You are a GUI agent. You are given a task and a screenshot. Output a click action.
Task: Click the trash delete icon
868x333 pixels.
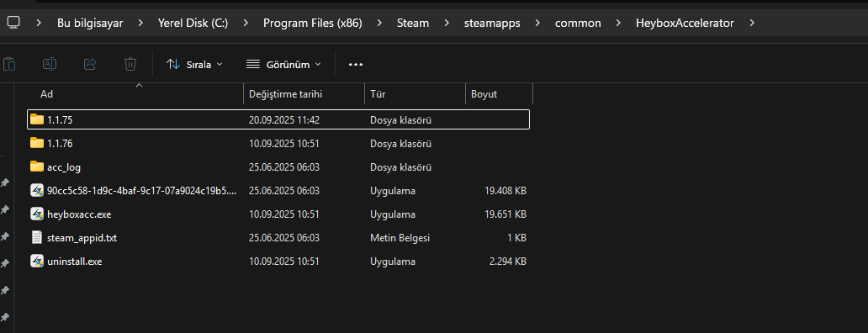[130, 64]
